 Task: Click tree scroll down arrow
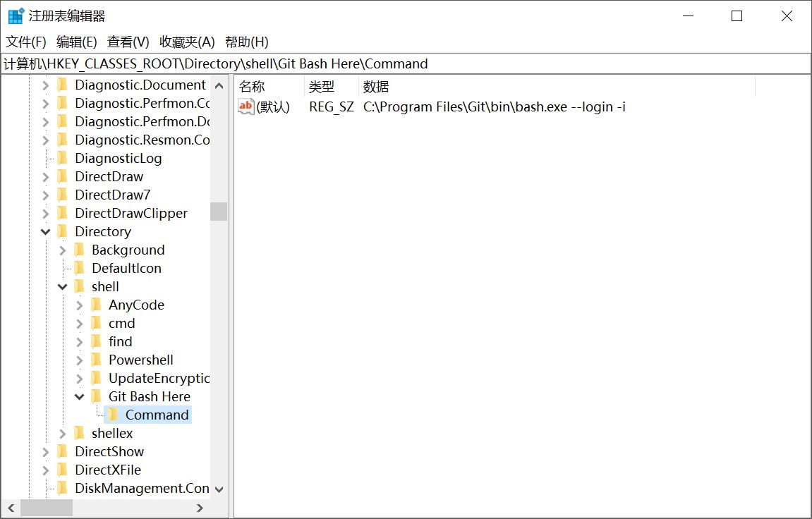(x=219, y=489)
